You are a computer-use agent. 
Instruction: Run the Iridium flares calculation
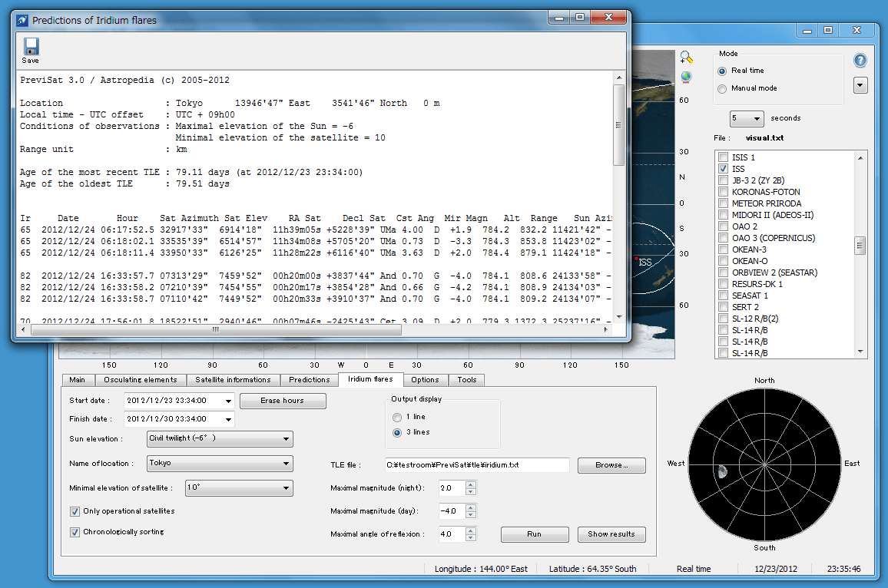[535, 534]
